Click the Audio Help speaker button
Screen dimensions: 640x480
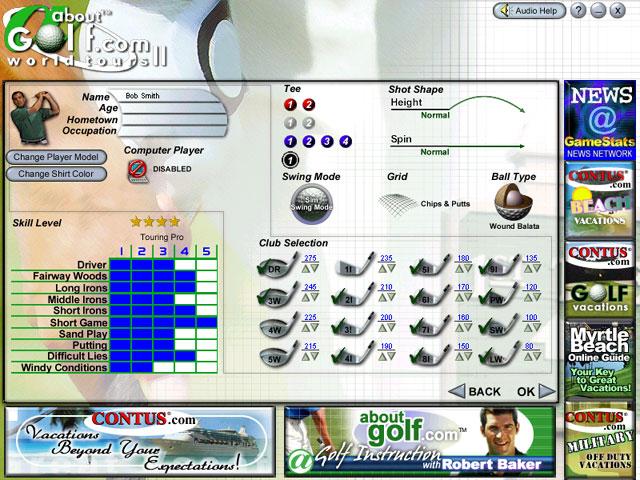tap(527, 11)
